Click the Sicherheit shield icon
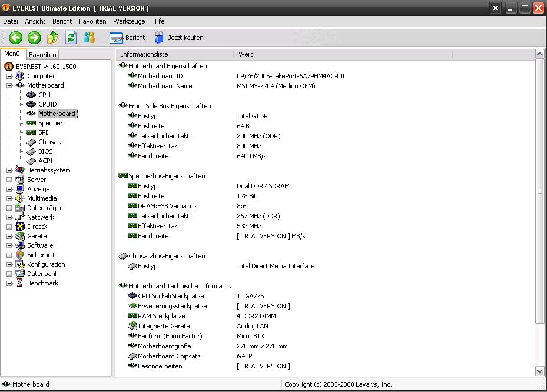547x392 pixels. click(20, 255)
